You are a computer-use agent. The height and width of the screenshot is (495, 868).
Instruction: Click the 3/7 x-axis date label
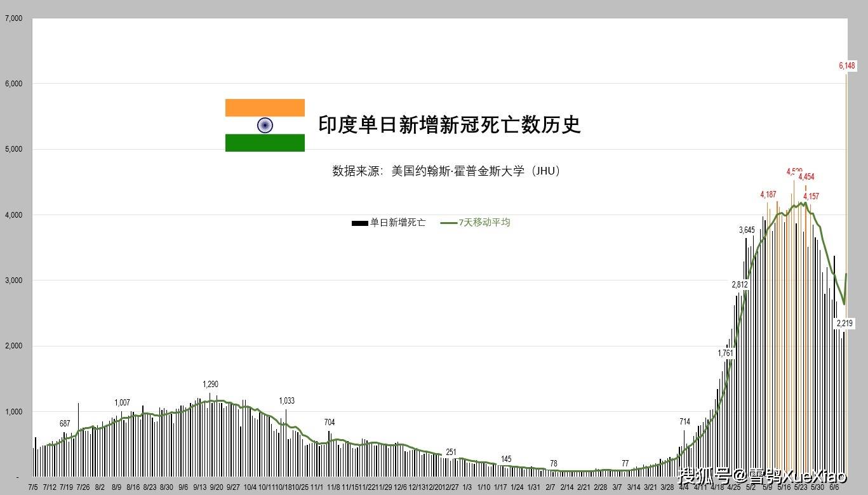pos(617,487)
